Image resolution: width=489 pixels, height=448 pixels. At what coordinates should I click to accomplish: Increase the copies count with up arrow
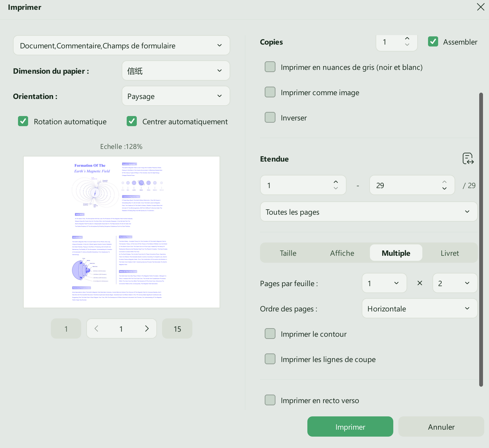click(407, 38)
